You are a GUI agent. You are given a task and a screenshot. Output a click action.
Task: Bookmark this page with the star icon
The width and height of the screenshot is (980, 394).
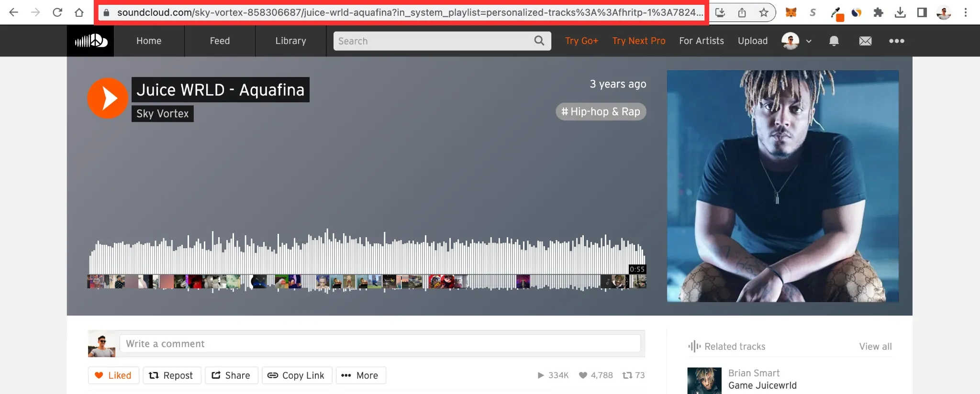pyautogui.click(x=764, y=12)
